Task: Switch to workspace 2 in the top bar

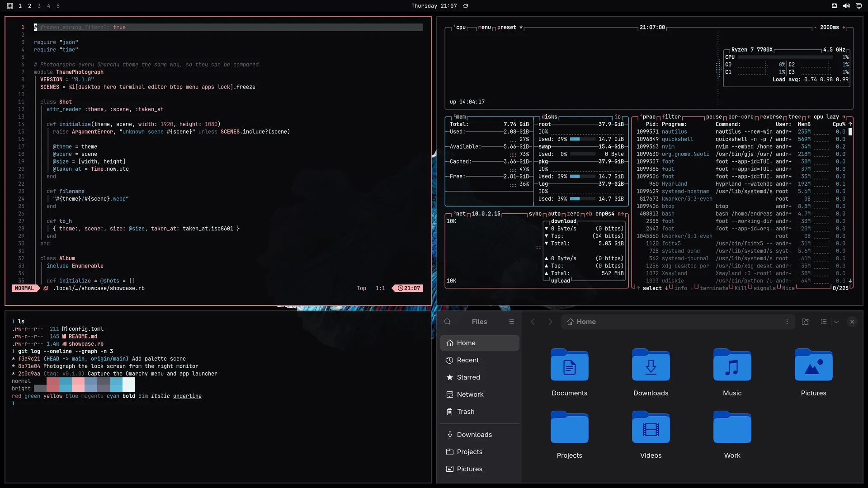Action: (29, 6)
